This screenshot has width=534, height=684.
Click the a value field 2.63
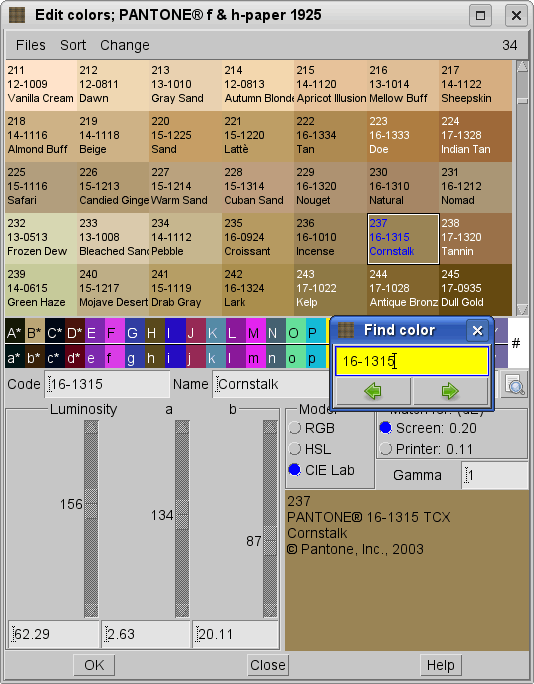click(146, 634)
